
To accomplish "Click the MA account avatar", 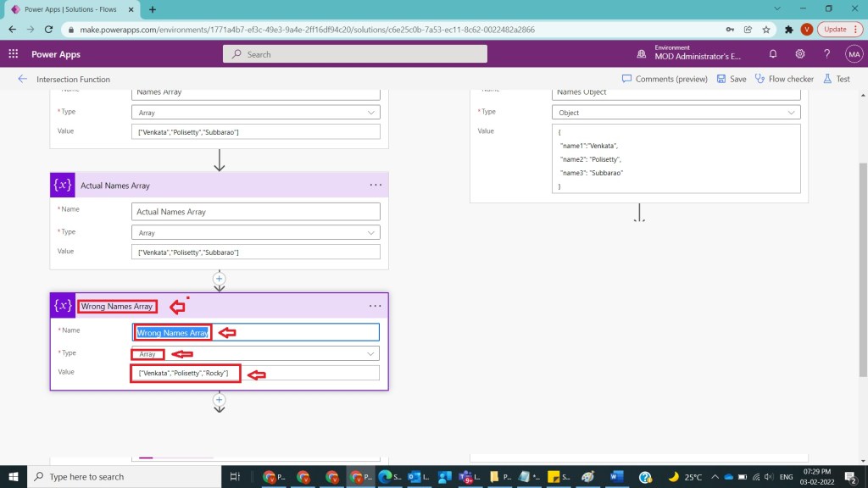I will (x=853, y=53).
